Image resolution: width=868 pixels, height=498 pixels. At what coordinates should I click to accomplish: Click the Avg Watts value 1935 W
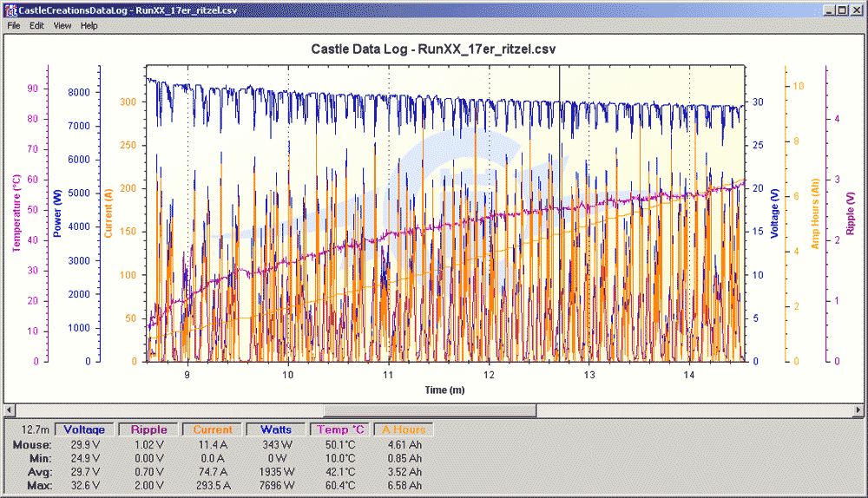click(277, 472)
